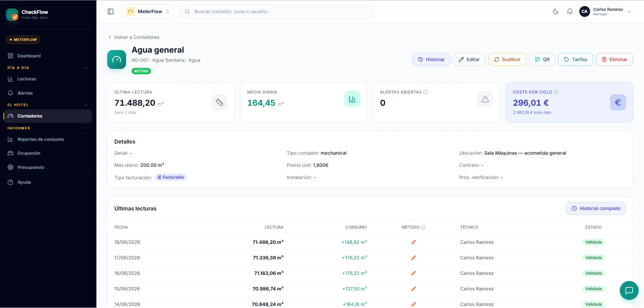Click the bar chart icon in Media Diaria

[x=352, y=99]
